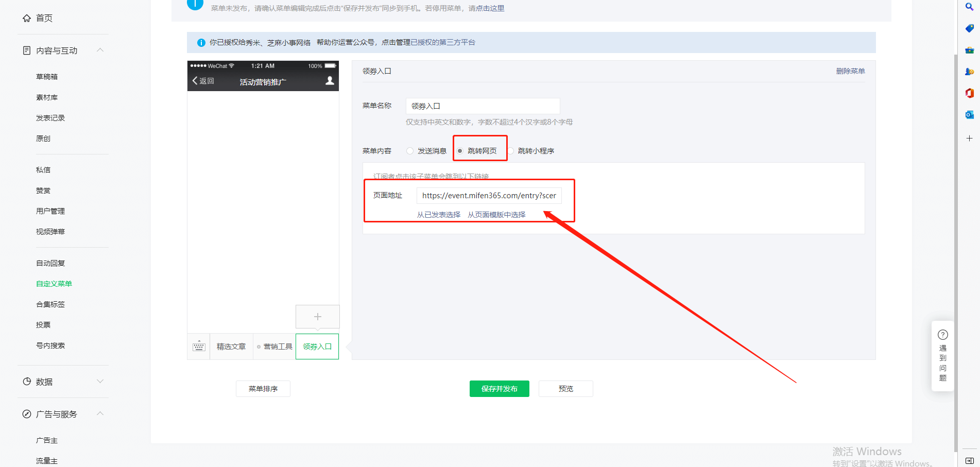Expand the 广告与服务 section
Image resolution: width=980 pixels, height=467 pixels.
pyautogui.click(x=100, y=413)
